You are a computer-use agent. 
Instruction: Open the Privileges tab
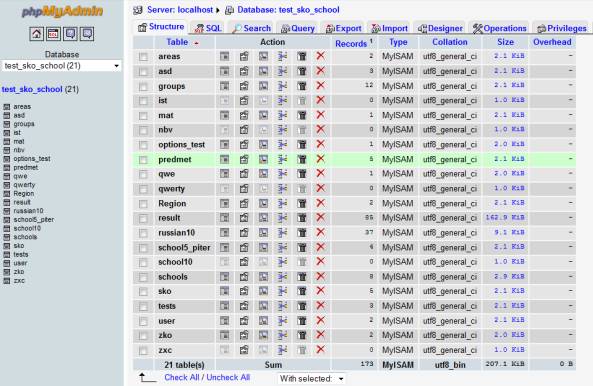coord(562,28)
